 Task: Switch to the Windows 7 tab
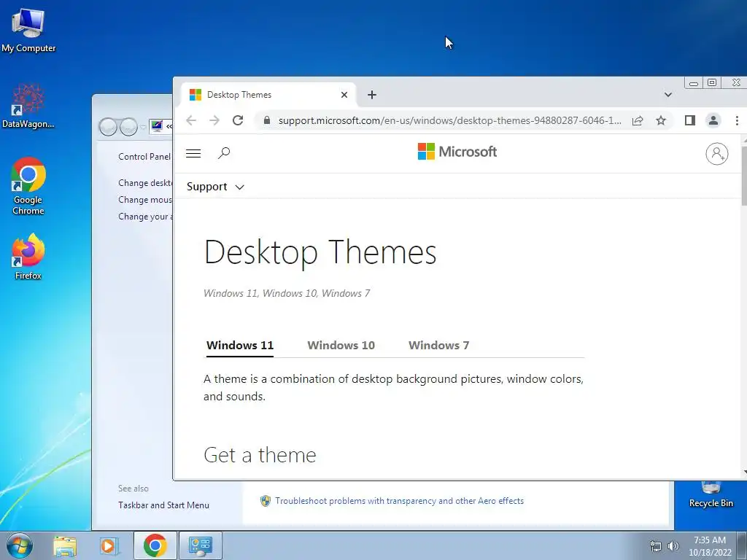(438, 345)
